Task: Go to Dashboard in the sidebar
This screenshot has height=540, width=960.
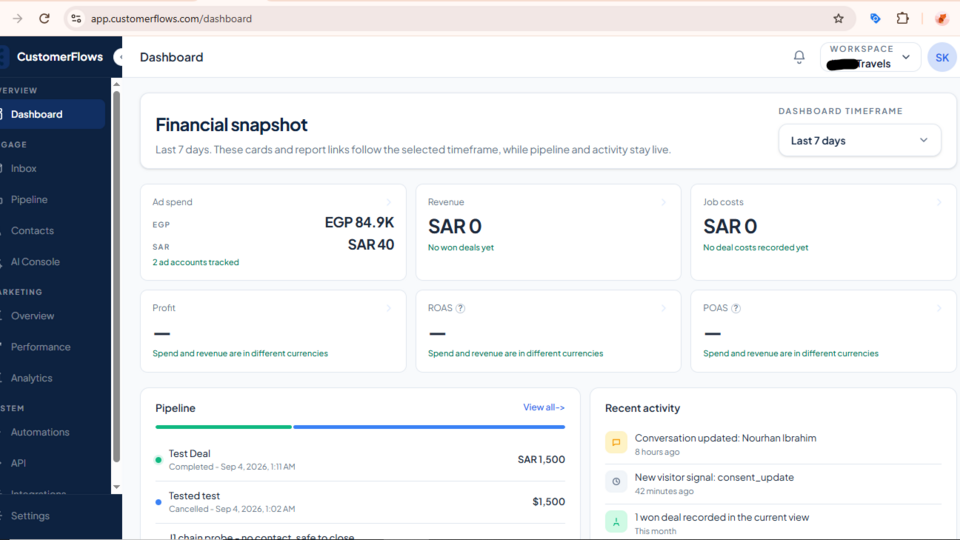Action: point(52,114)
